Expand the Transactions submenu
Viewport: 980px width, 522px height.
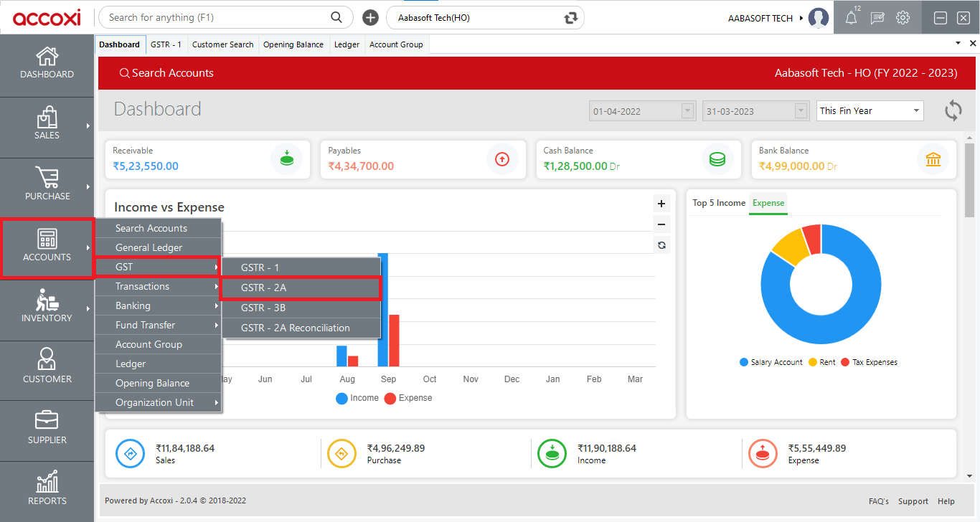pyautogui.click(x=158, y=286)
